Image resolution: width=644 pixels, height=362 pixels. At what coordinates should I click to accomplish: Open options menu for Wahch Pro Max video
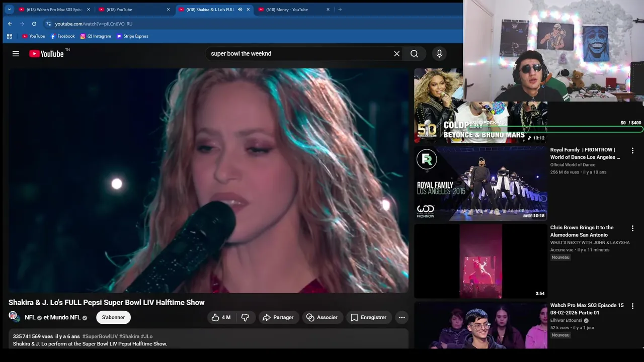[x=632, y=306]
